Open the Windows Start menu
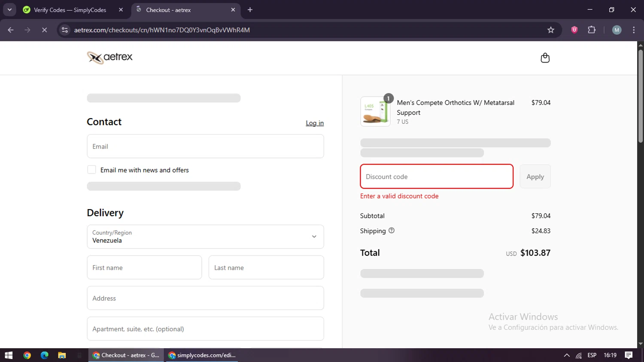 [x=9, y=355]
